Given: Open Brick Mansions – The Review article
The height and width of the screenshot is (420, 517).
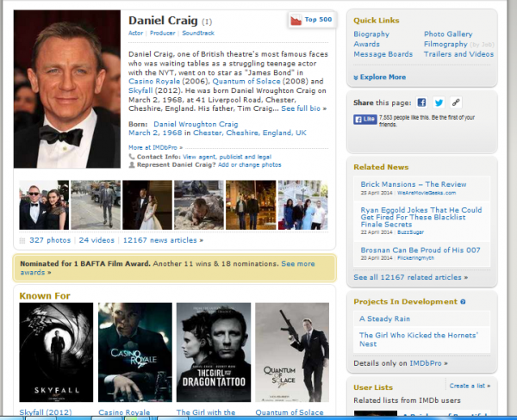Looking at the screenshot, I should pyautogui.click(x=414, y=184).
